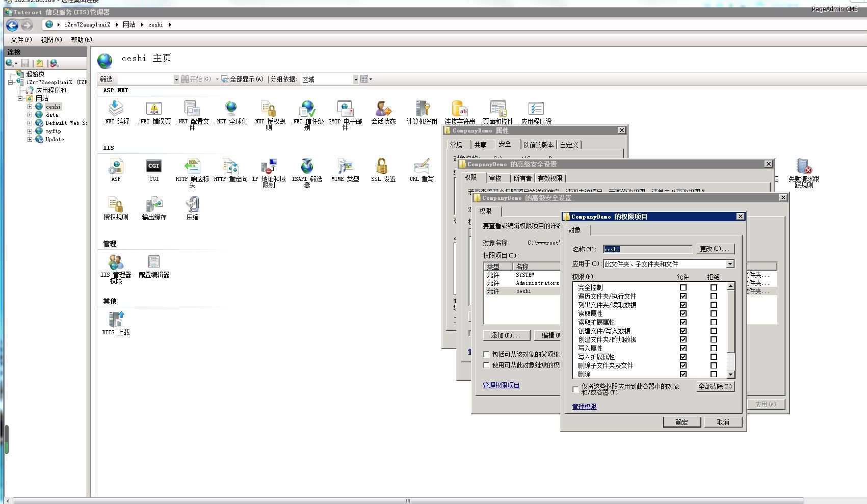This screenshot has height=504, width=867.
Task: Open the 会话状态 icon
Action: click(x=383, y=109)
